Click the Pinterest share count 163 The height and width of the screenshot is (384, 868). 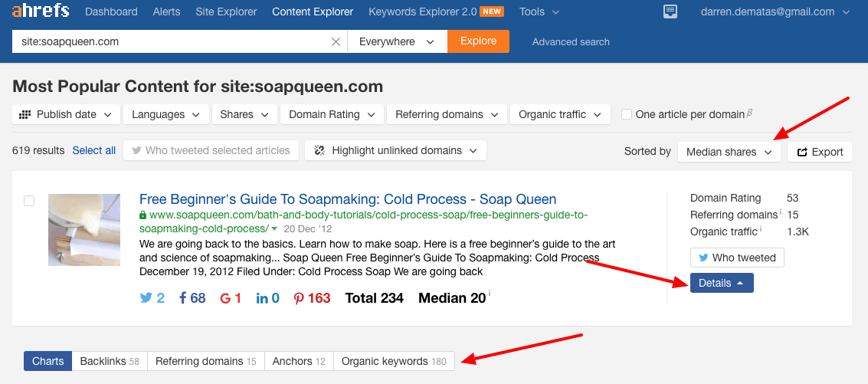click(x=313, y=298)
